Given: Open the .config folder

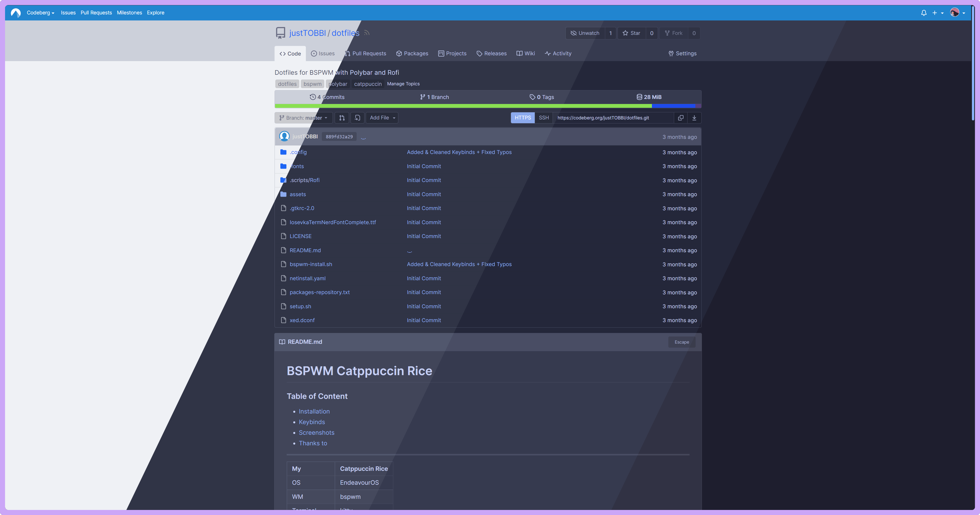Looking at the screenshot, I should tap(298, 152).
